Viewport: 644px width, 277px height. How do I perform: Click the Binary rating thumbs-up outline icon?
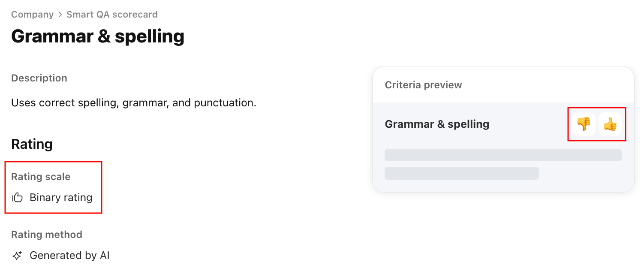[17, 198]
